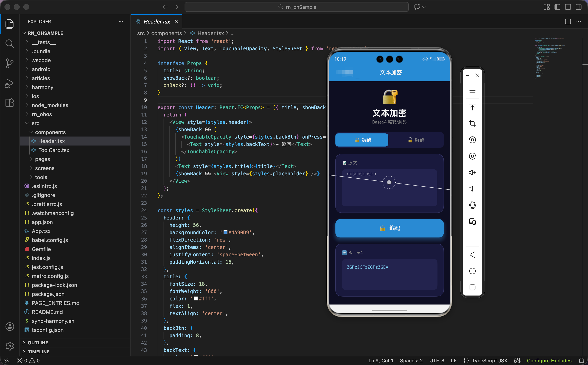
Task: Increase emulator volume
Action: (x=472, y=173)
